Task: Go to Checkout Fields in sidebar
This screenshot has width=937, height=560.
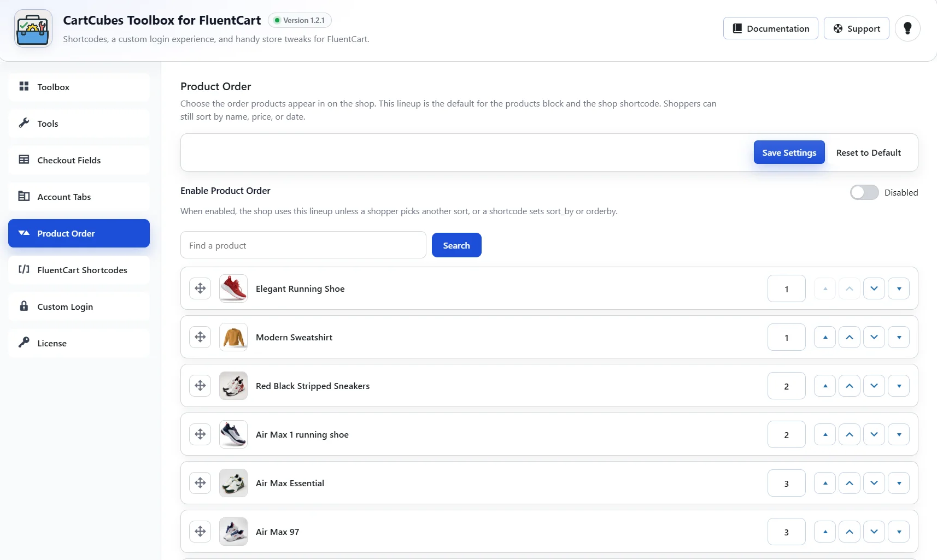Action: point(79,160)
